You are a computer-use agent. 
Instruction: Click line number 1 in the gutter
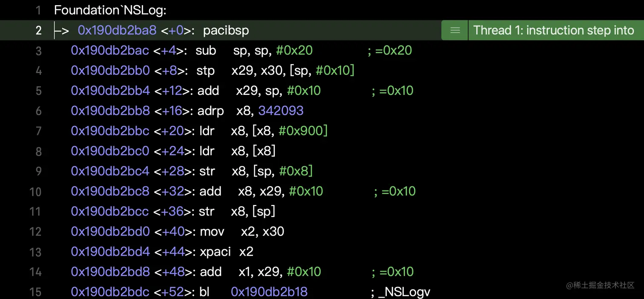coord(38,10)
